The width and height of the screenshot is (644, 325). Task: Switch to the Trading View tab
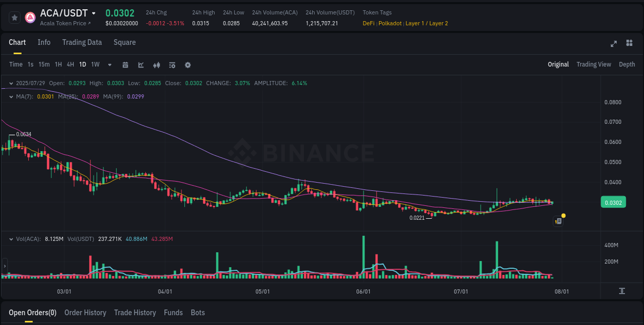pos(594,64)
